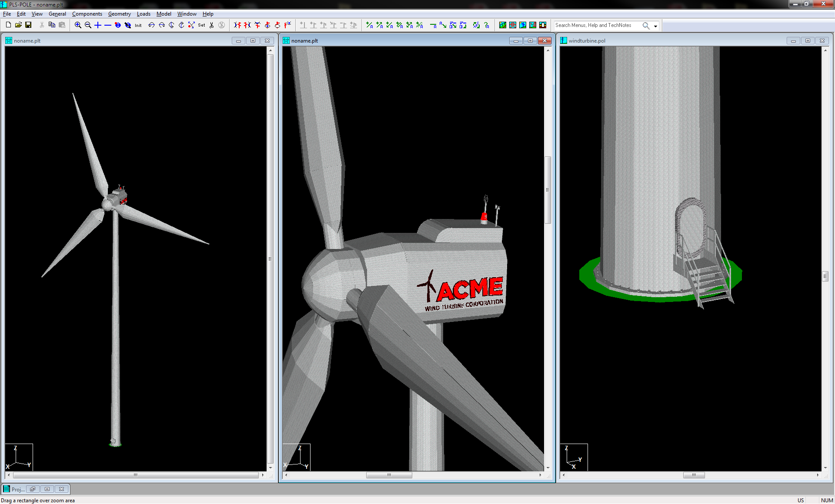
Task: Click the blue minus toolbar icon
Action: click(108, 25)
